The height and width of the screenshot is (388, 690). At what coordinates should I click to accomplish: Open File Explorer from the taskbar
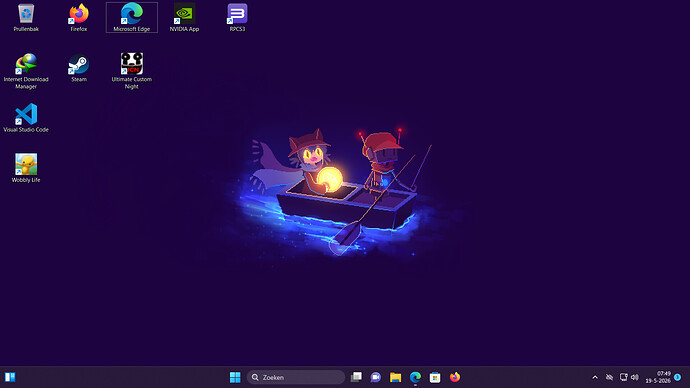(x=395, y=377)
